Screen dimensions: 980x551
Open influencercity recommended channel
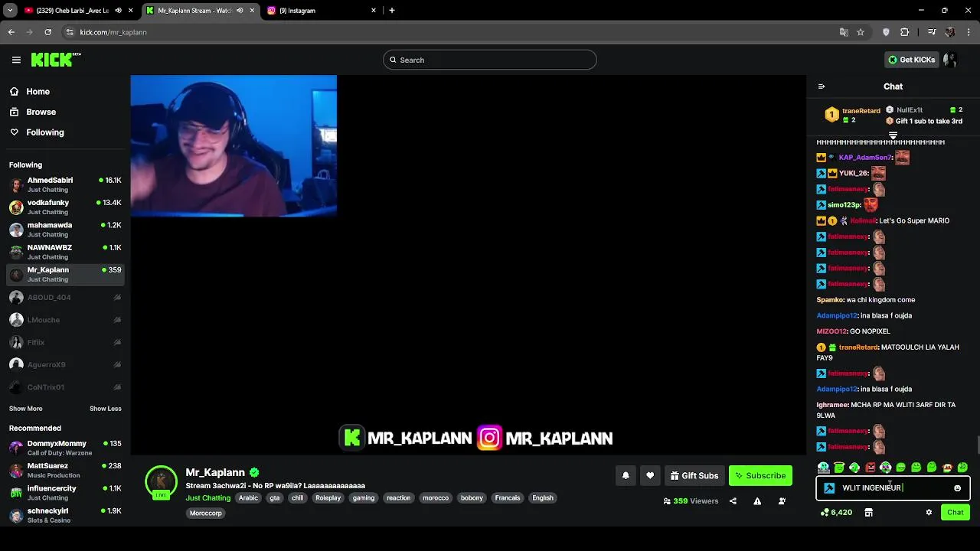(65, 493)
